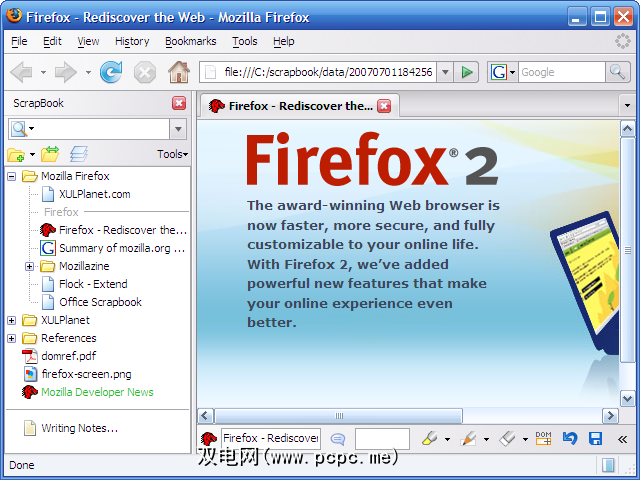Select Firefox - Rediscover the... tree item
The height and width of the screenshot is (480, 640).
coord(122,230)
